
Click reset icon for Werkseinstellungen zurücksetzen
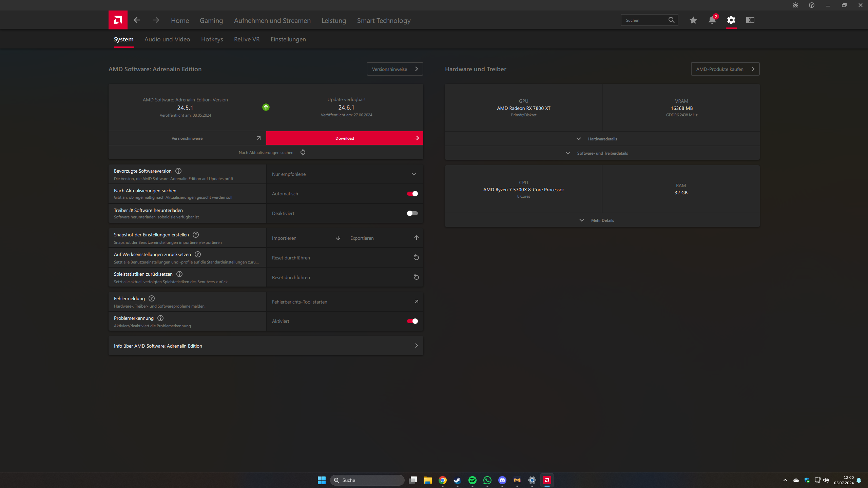416,258
